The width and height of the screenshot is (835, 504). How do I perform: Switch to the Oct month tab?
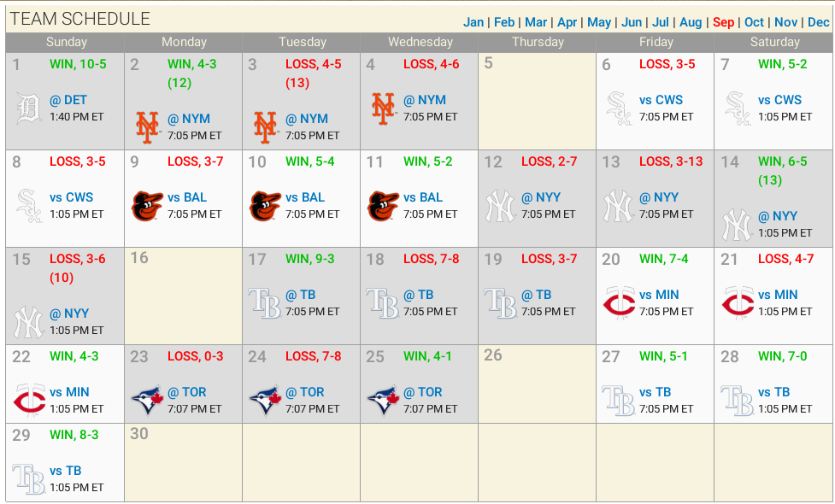click(x=754, y=22)
